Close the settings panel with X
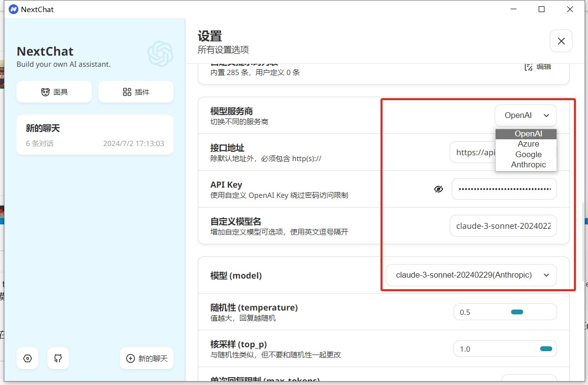This screenshot has width=588, height=385. [x=561, y=41]
